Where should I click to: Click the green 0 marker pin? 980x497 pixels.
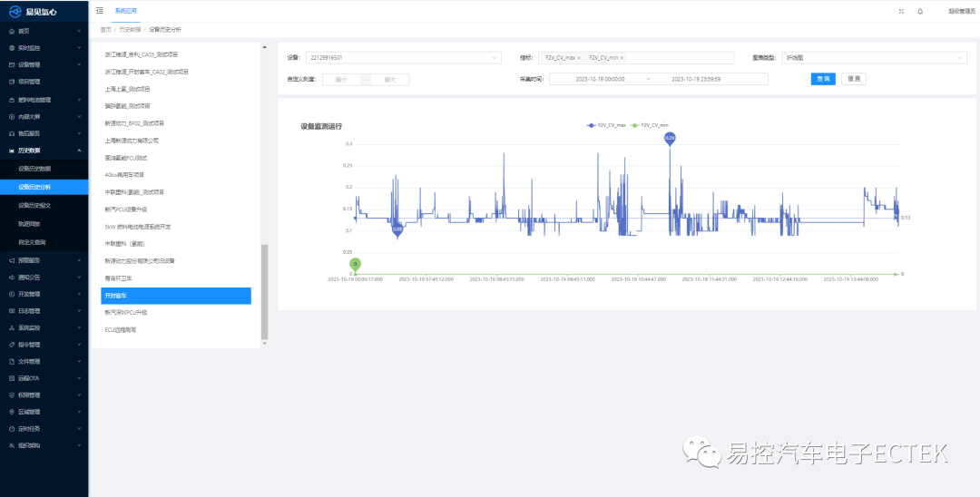(x=356, y=263)
